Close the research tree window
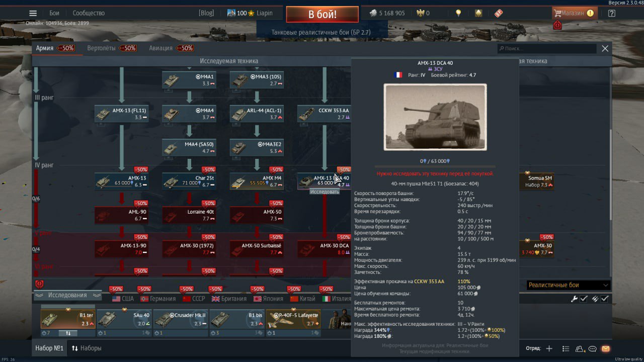644x362 pixels. coord(605,48)
